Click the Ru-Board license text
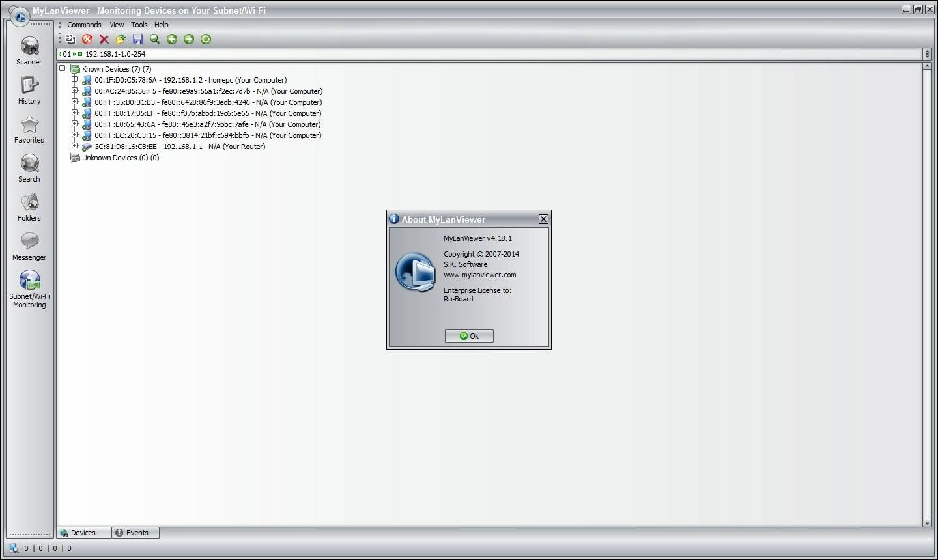The height and width of the screenshot is (560, 938). tap(459, 299)
